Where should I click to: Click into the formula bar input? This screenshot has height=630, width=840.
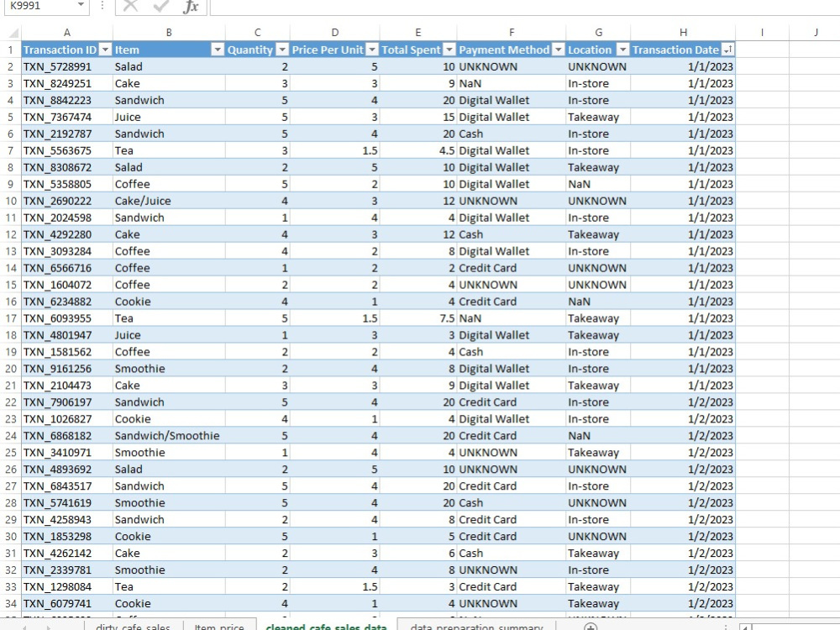pyautogui.click(x=525, y=7)
